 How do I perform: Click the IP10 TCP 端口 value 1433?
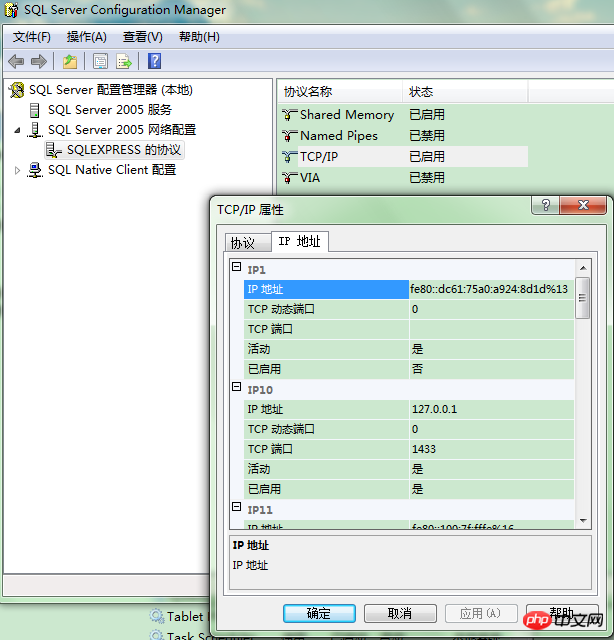tap(491, 449)
